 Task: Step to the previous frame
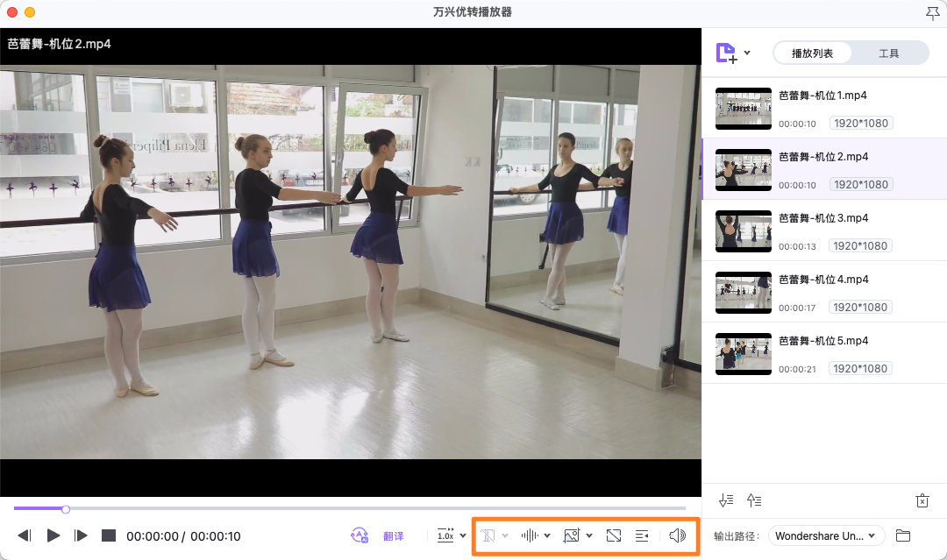[x=25, y=535]
